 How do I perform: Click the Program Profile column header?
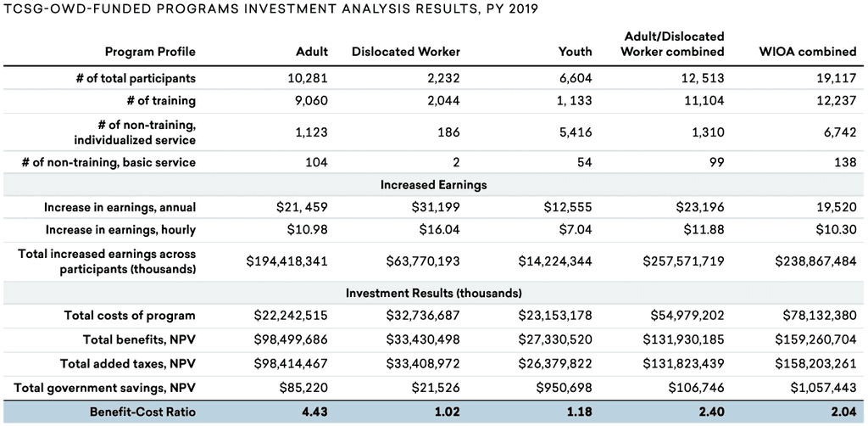point(151,52)
